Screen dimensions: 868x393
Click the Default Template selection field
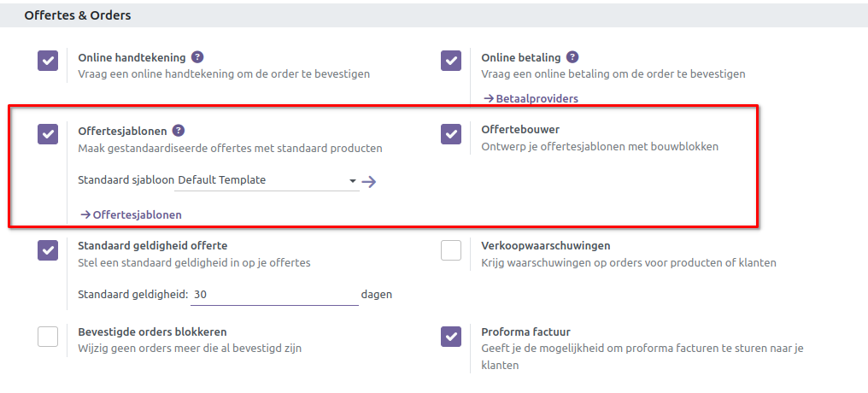pos(261,180)
